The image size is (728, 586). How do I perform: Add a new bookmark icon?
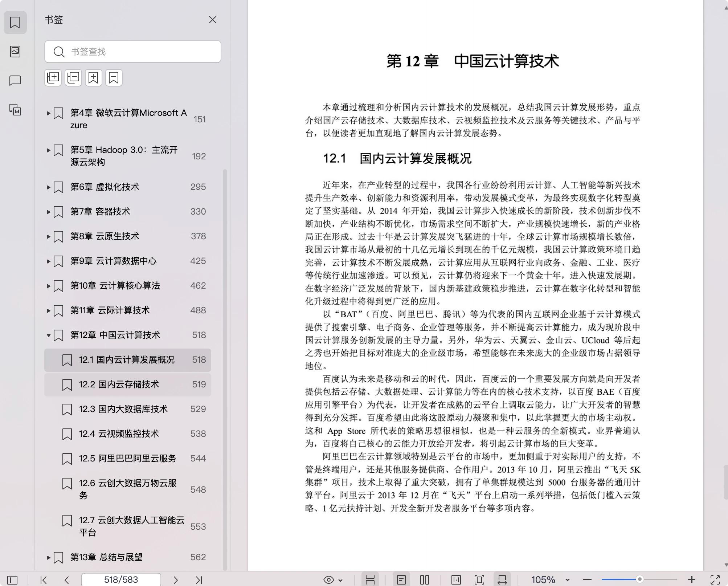tap(94, 78)
